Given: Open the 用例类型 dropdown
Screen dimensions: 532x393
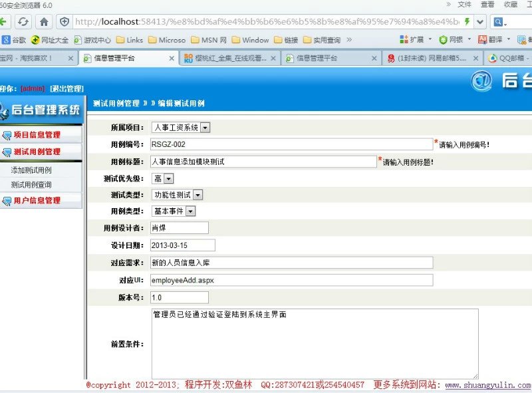Looking at the screenshot, I should pos(174,211).
